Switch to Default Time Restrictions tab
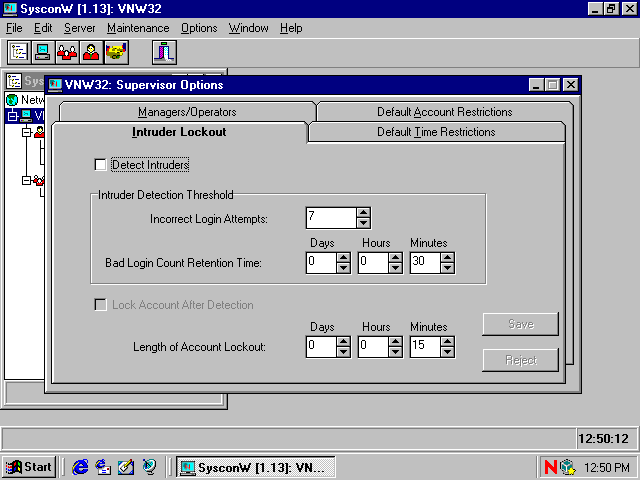The height and width of the screenshot is (480, 640). tap(436, 132)
